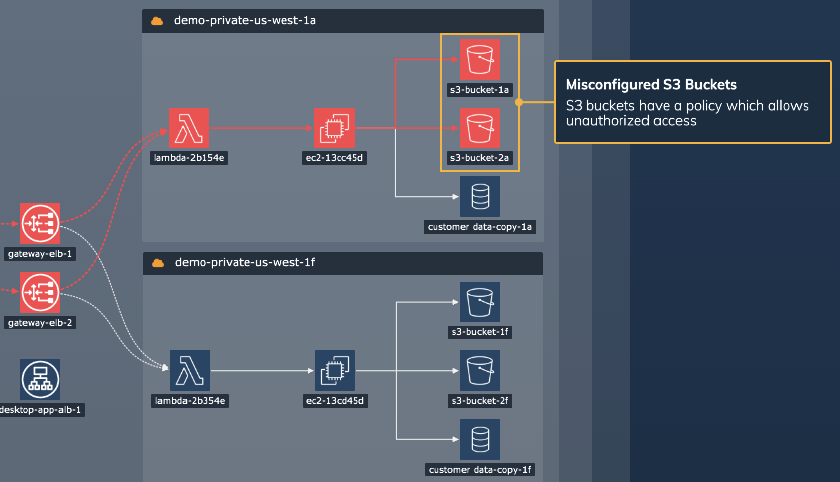Click the customer data-copy-1f database icon
Viewport: 840px width, 482px height.
click(479, 439)
